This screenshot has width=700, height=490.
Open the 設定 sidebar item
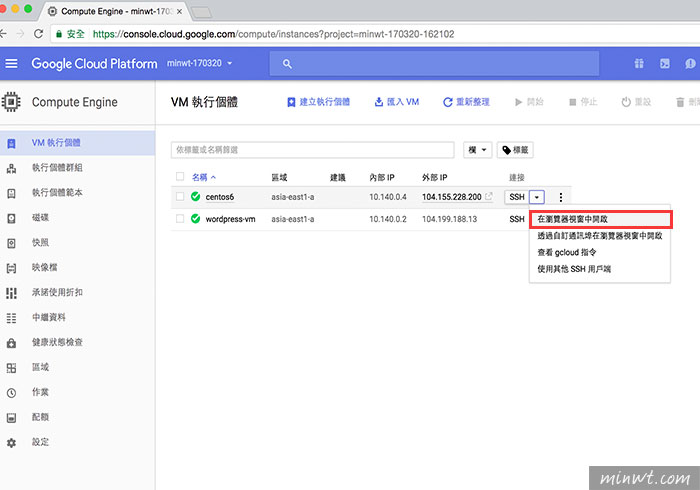(x=40, y=442)
